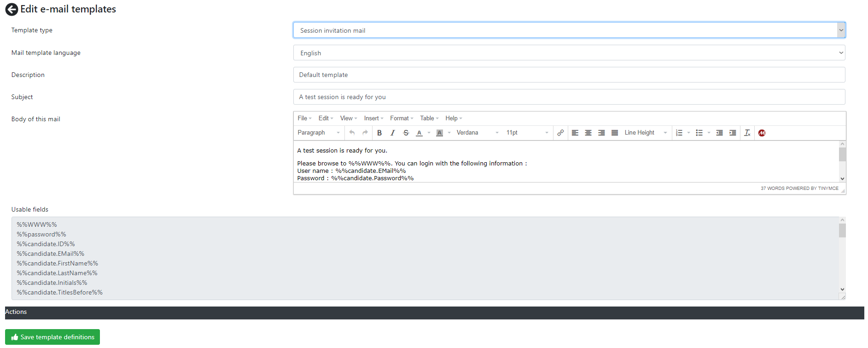
Task: Apply background highlight color
Action: tap(439, 133)
